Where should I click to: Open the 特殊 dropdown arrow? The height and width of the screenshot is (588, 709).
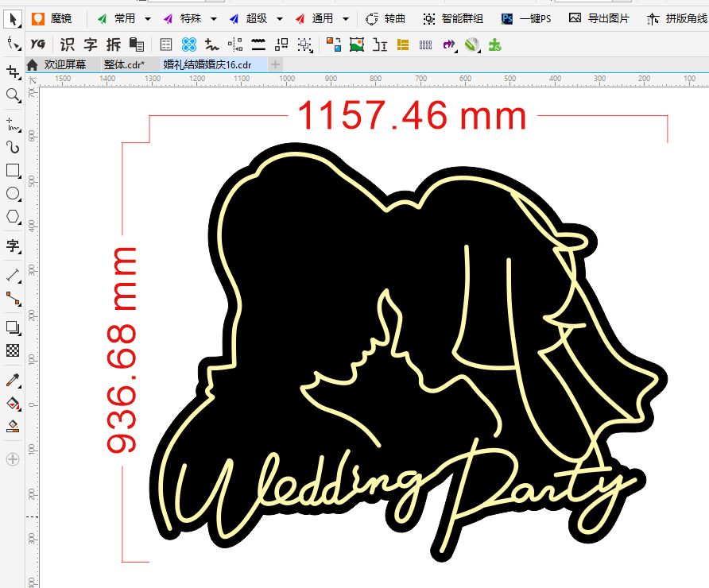213,18
